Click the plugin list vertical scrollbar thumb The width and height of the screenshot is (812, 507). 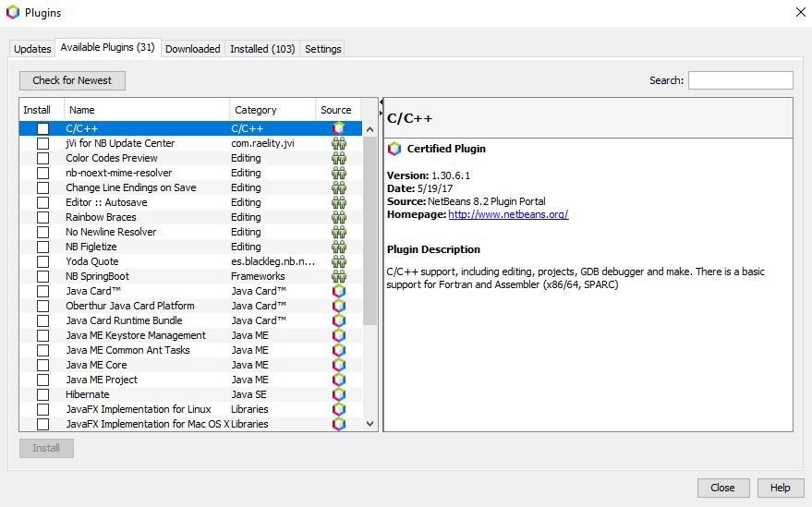370,231
